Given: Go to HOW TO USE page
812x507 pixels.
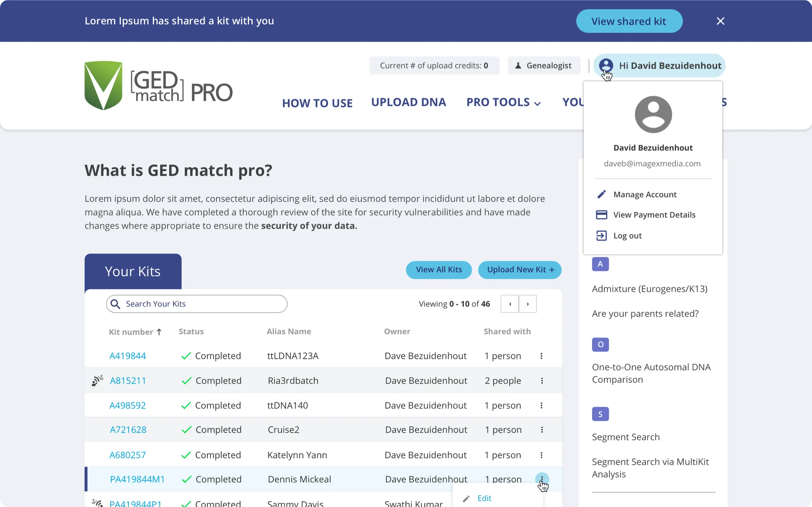Looking at the screenshot, I should [317, 103].
